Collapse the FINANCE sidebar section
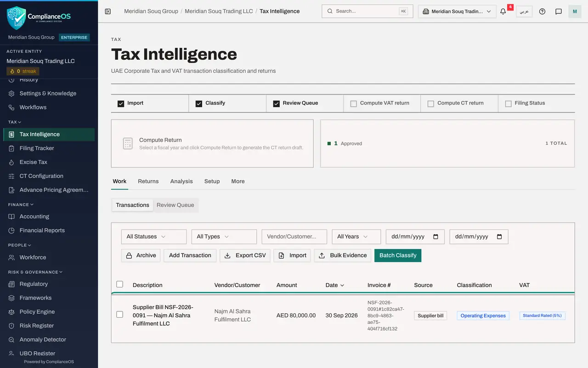Viewport: 588px width, 368px height. pyautogui.click(x=21, y=204)
